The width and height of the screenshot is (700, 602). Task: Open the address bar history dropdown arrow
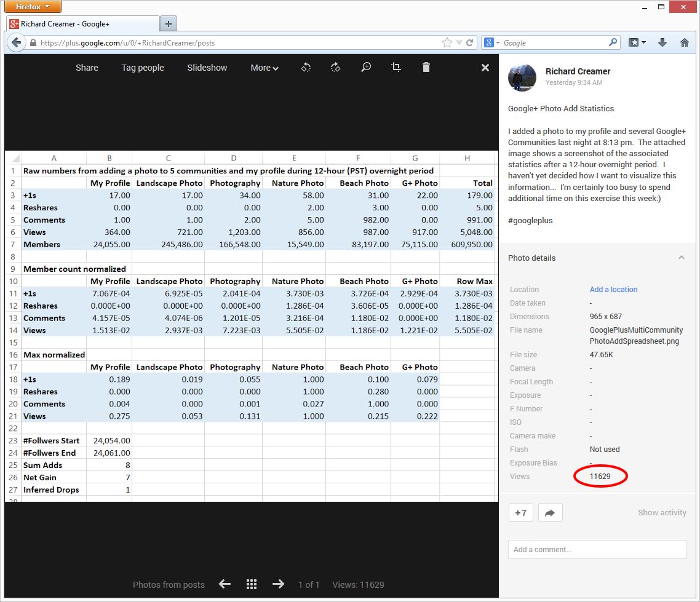pyautogui.click(x=459, y=43)
